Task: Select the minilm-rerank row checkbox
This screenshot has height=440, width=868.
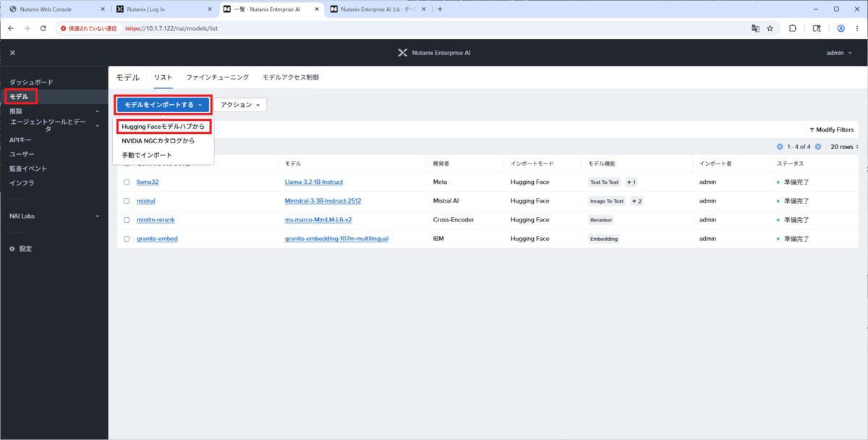Action: click(x=127, y=220)
